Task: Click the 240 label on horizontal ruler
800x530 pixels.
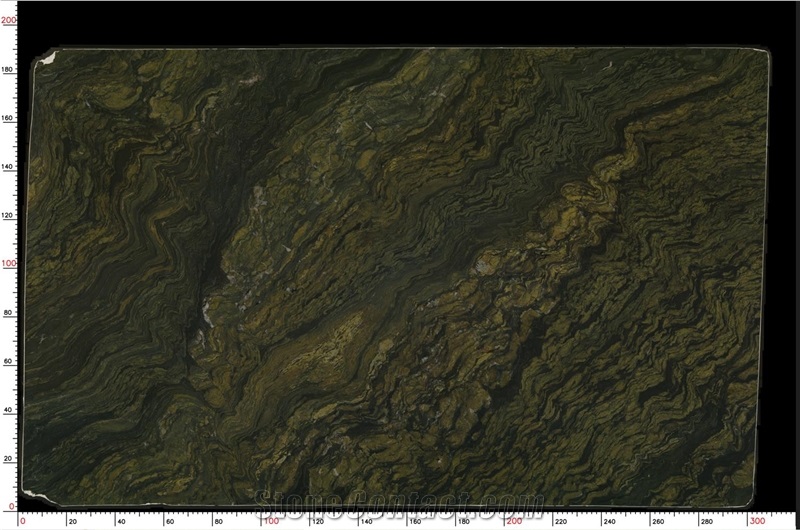Action: click(609, 521)
